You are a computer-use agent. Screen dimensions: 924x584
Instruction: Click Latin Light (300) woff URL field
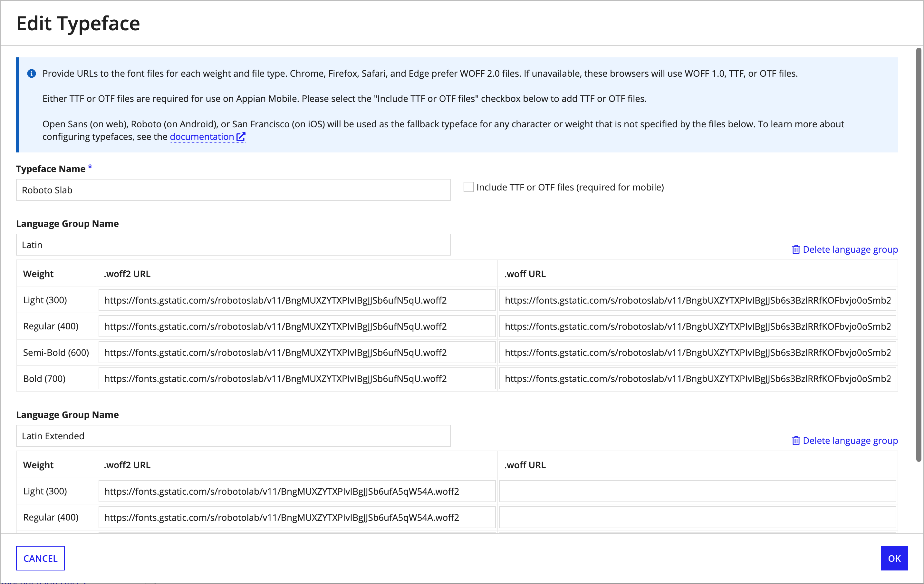pyautogui.click(x=698, y=300)
